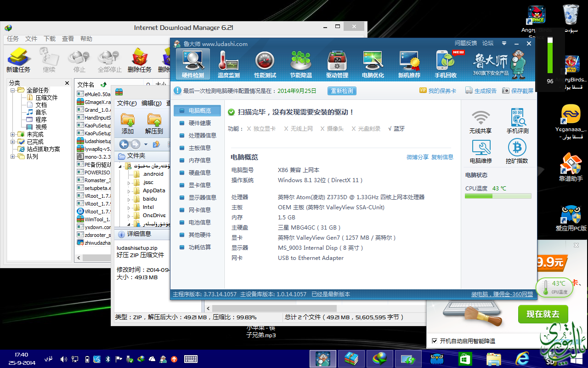Click volume icon in system tray

pos(64,359)
